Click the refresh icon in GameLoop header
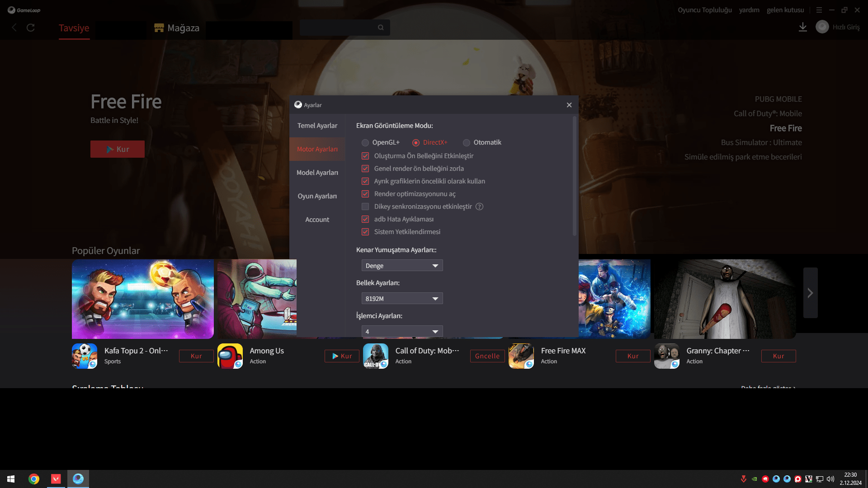Image resolution: width=868 pixels, height=488 pixels. [31, 28]
